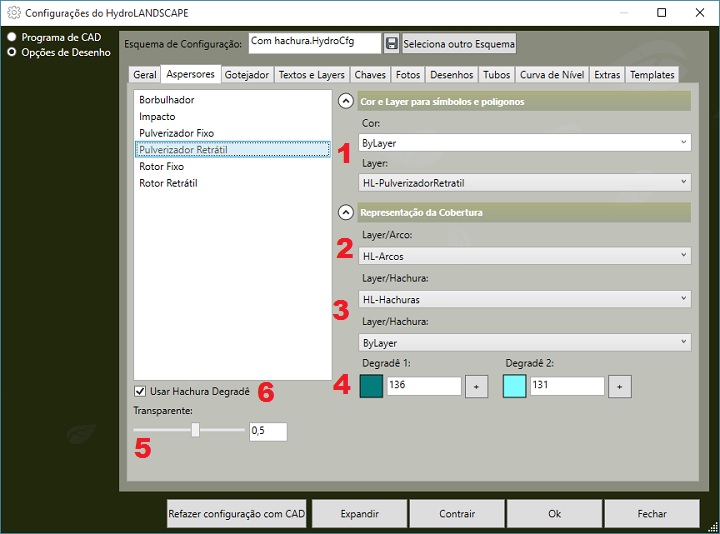
Task: Click the settings gear icon in title bar
Action: (13, 14)
